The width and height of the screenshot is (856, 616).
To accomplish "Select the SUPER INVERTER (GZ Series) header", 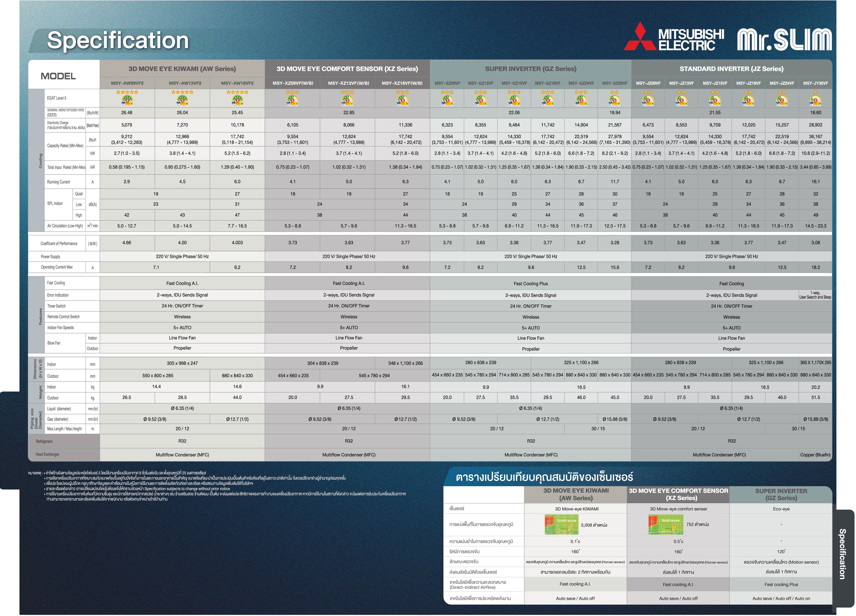I will (530, 69).
